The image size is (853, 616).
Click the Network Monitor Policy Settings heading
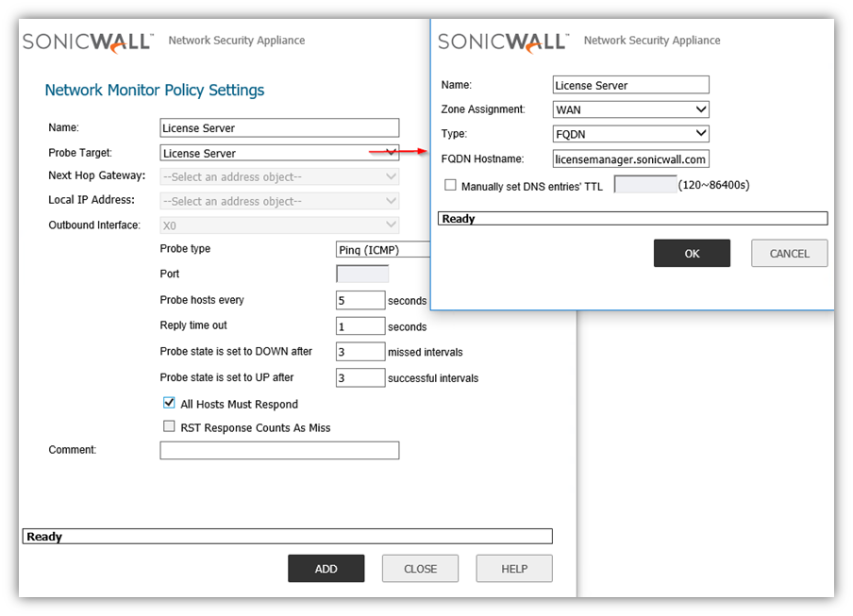pyautogui.click(x=155, y=90)
